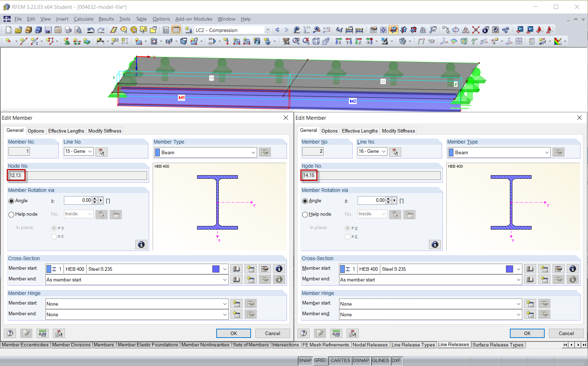
Task: Click cross-section color swatch in Member 1 dialog
Action: coord(216,269)
